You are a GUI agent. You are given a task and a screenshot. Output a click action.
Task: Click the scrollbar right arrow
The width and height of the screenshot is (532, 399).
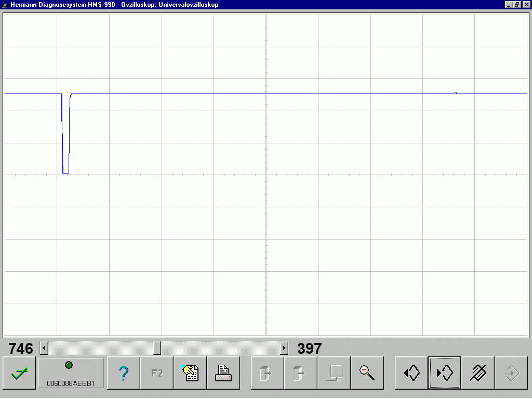click(x=284, y=348)
